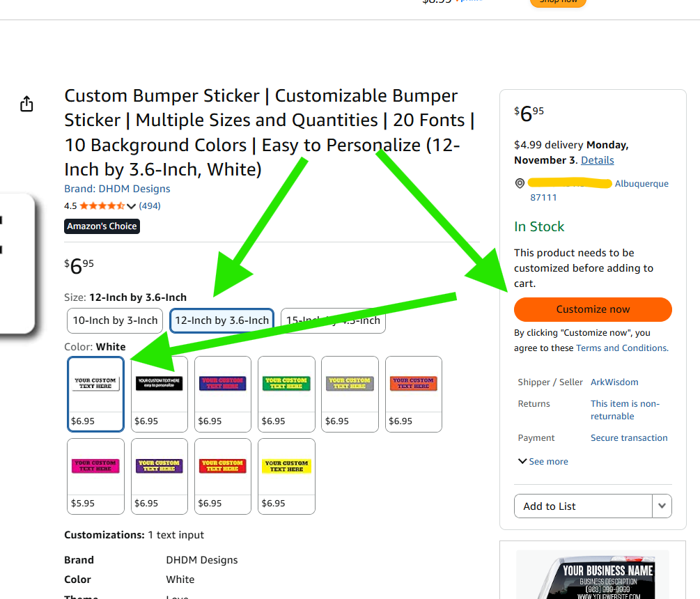Viewport: 700px width, 599px height.
Task: Expand the See more seller details
Action: point(543,462)
